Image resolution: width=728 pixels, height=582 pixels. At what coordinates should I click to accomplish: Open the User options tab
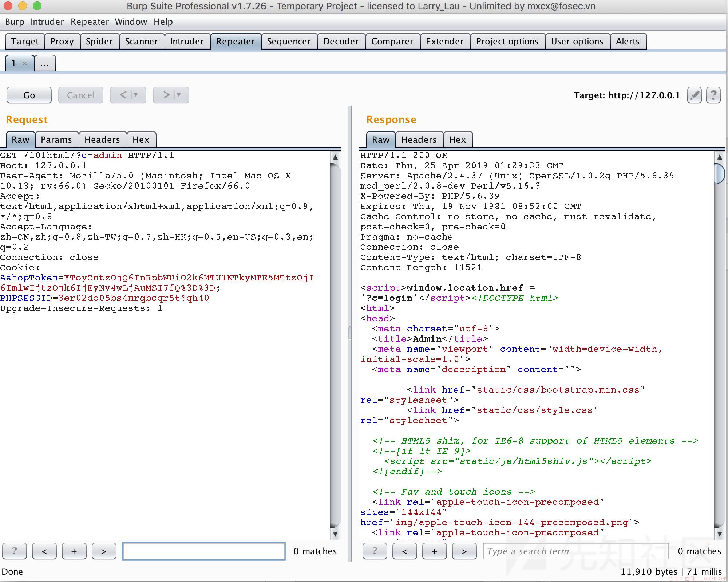[577, 42]
